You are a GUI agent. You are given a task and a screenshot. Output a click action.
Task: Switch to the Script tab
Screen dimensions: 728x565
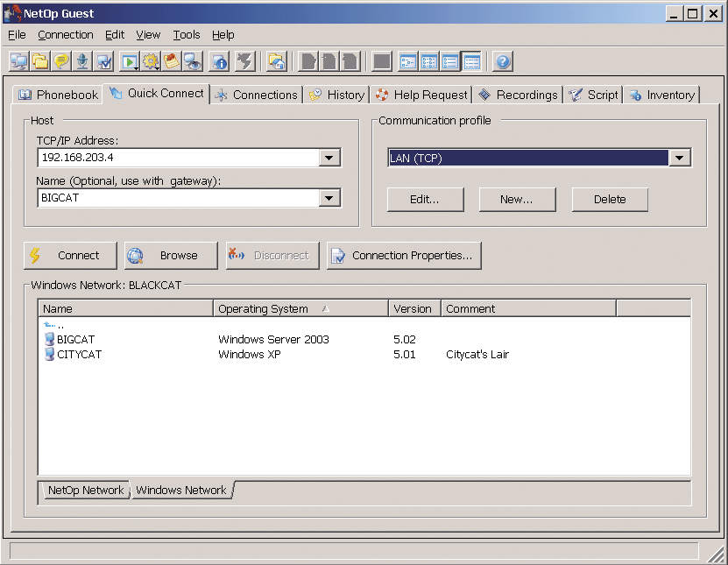(594, 95)
